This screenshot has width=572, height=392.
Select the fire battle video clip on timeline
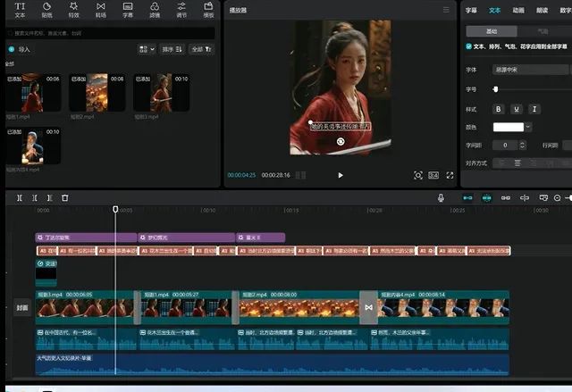pos(299,307)
